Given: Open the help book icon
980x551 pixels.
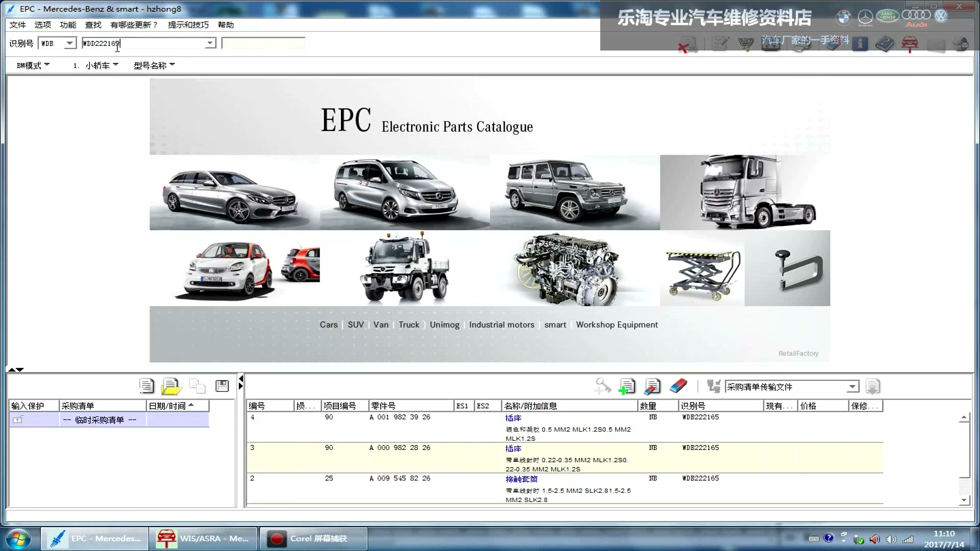Looking at the screenshot, I should click(885, 44).
